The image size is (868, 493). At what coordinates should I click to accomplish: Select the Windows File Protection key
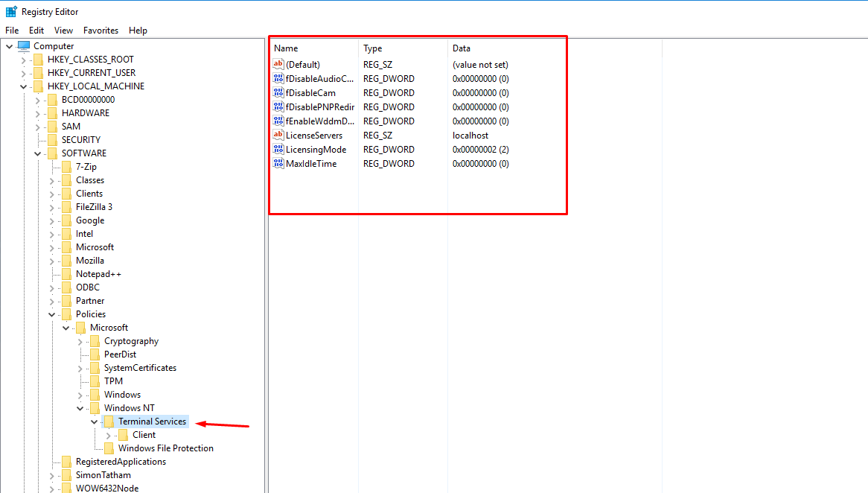[x=165, y=448]
